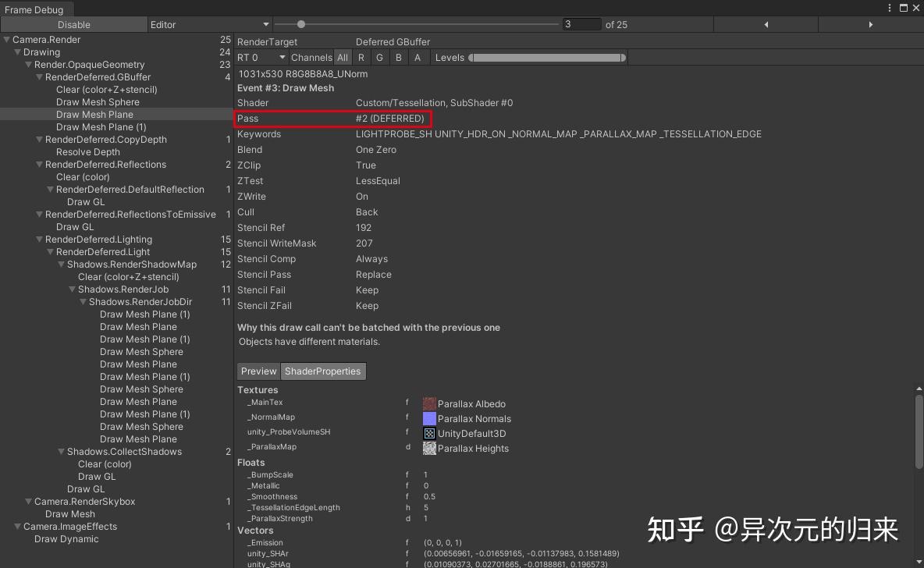The image size is (924, 568).
Task: Show only the alpha A channel
Action: point(417,57)
